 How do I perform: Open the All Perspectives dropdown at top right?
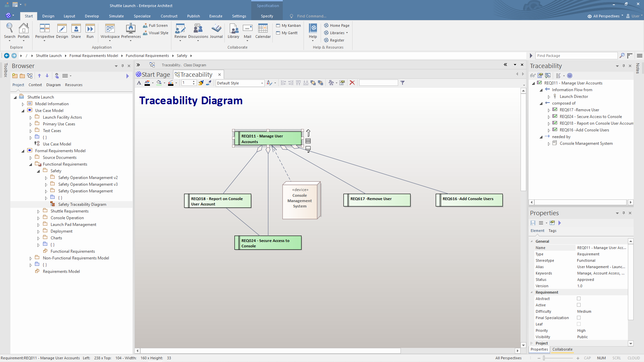point(605,16)
